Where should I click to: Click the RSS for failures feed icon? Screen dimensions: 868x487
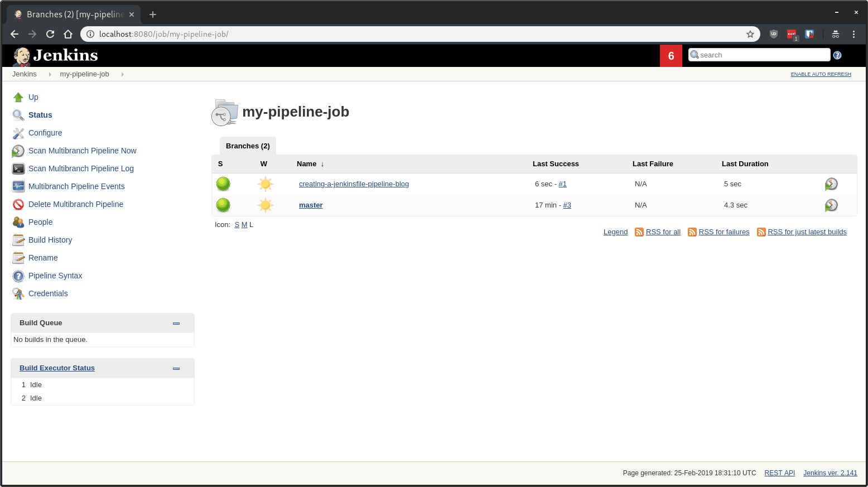click(x=692, y=232)
